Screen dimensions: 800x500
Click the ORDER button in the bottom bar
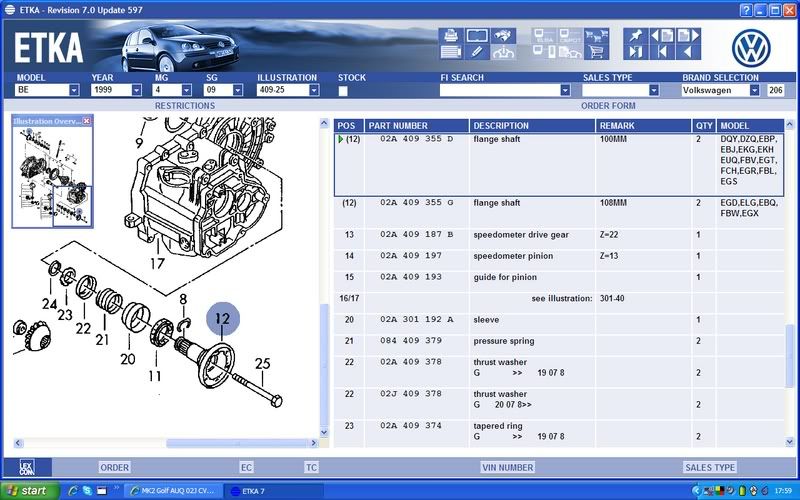pos(114,467)
